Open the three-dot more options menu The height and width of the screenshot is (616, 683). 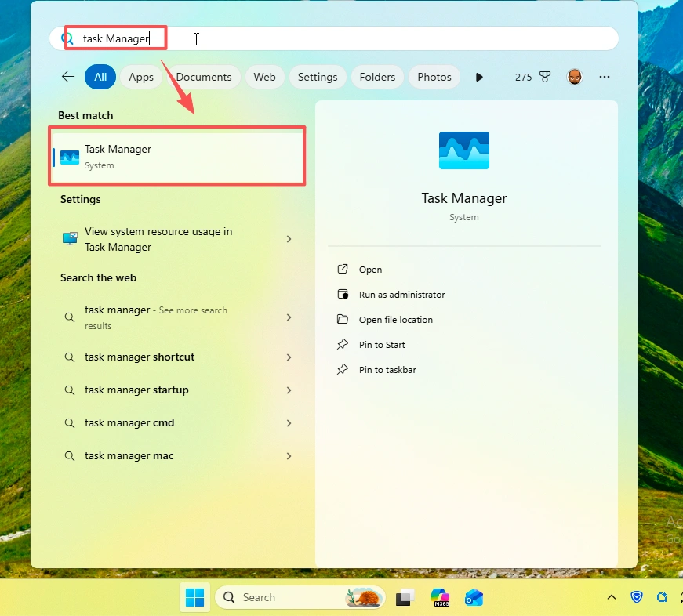[x=604, y=77]
